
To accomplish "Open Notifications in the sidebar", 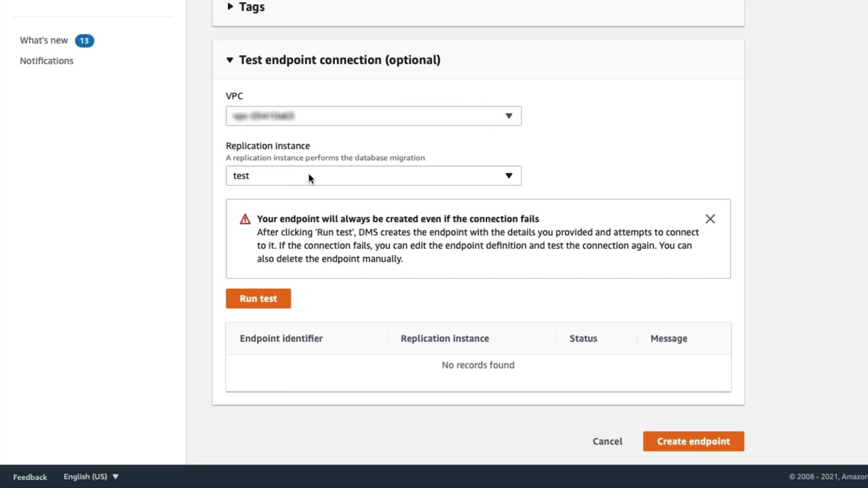I will tap(47, 61).
